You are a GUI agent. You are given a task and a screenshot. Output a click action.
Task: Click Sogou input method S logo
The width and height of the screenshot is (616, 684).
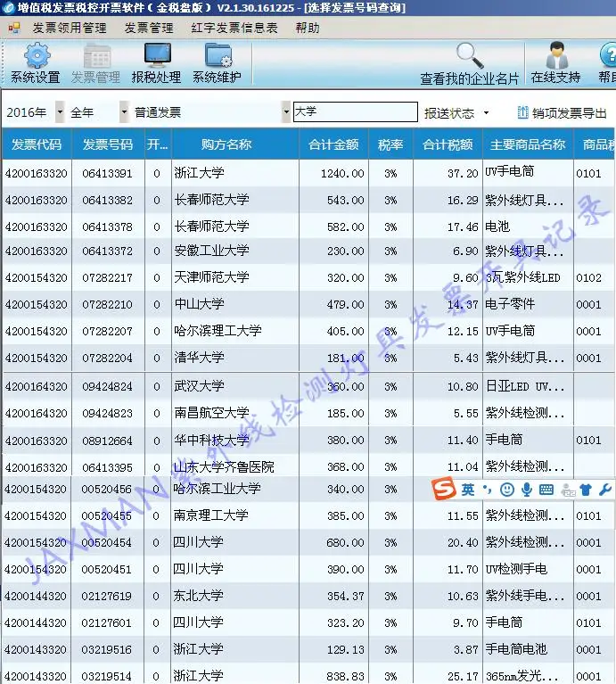click(444, 489)
